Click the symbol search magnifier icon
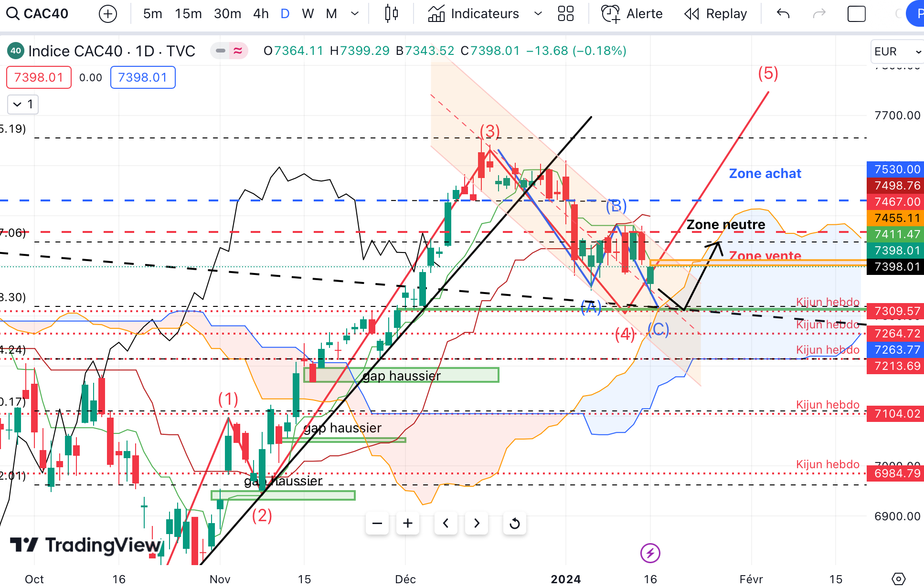924x588 pixels. coord(12,14)
